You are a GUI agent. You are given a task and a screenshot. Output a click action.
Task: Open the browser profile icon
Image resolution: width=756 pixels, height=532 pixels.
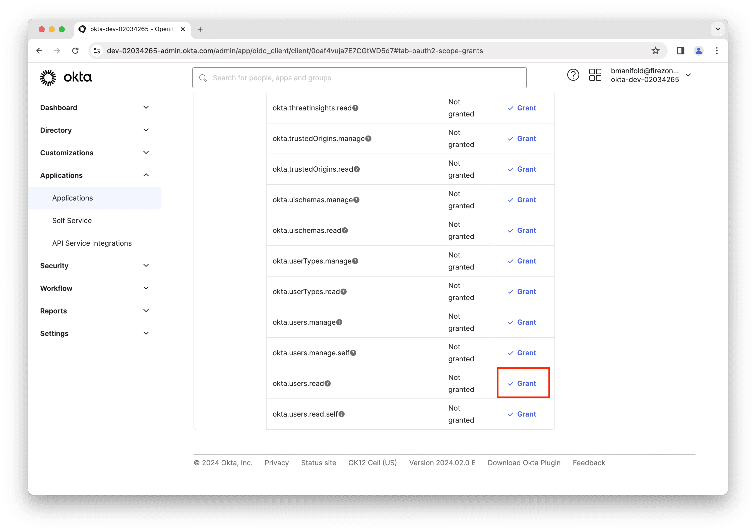(699, 51)
